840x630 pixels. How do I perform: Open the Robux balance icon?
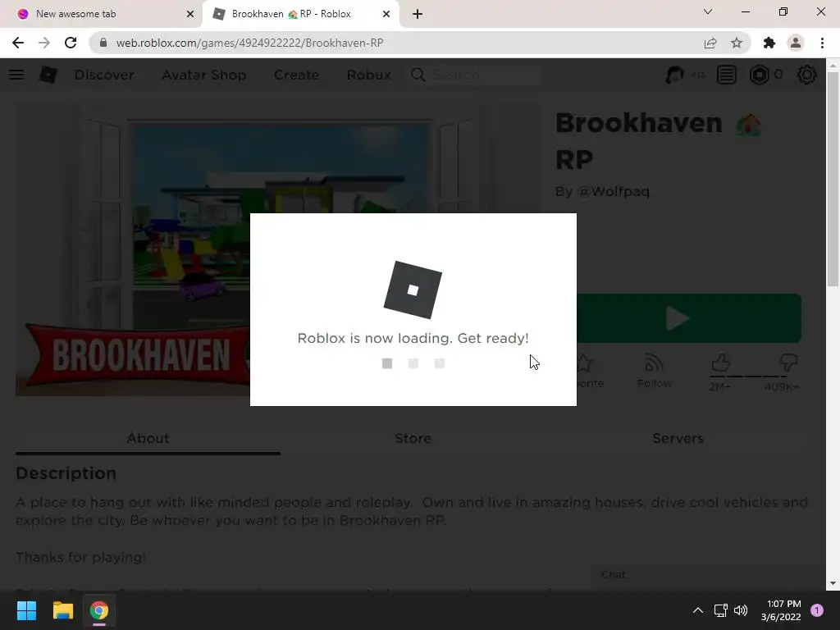pos(759,75)
